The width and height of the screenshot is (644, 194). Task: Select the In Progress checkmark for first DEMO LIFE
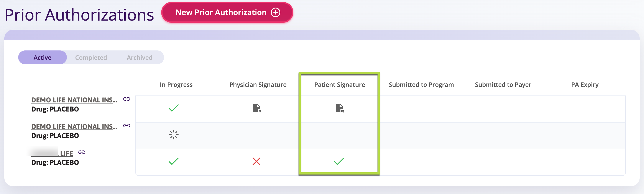pyautogui.click(x=174, y=108)
